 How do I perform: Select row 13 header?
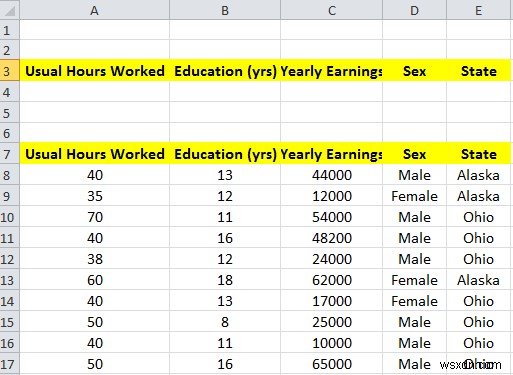[10, 280]
